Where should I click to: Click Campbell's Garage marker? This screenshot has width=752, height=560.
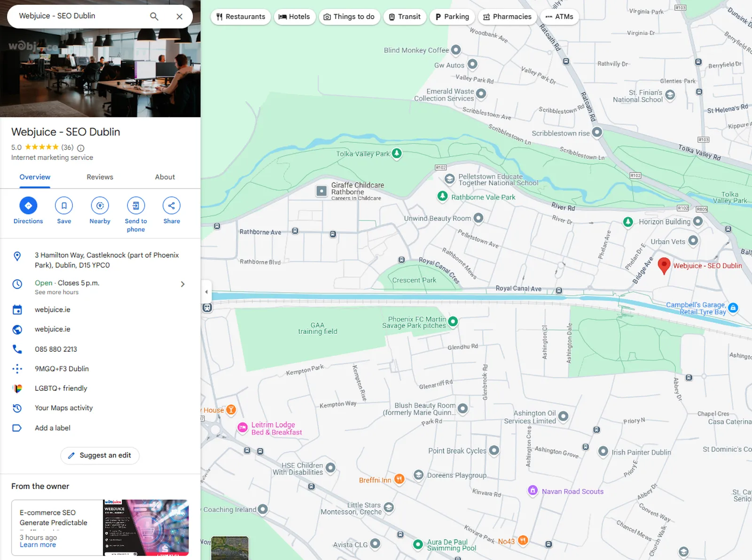pyautogui.click(x=733, y=308)
